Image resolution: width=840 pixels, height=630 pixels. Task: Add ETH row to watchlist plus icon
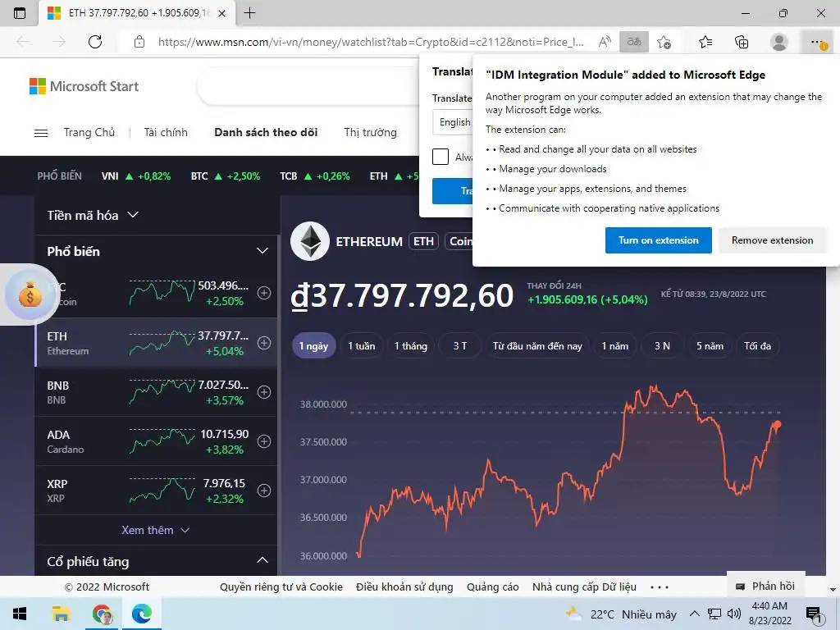point(264,343)
